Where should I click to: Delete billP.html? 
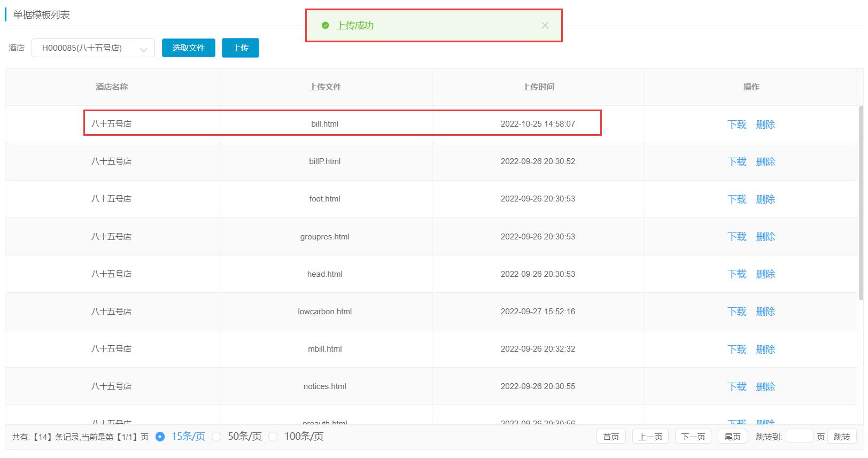(765, 162)
